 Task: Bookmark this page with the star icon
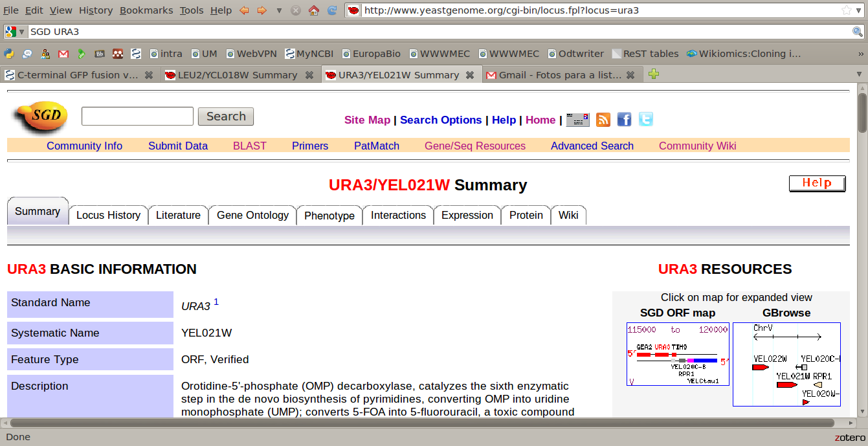[847, 10]
